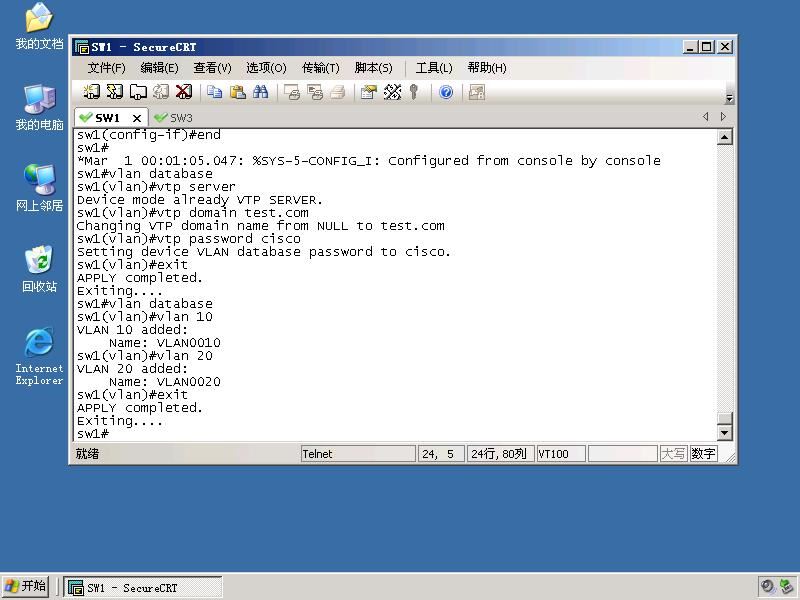The width and height of the screenshot is (800, 600).
Task: Click 'VLAN 10 added:' output line
Action: tap(132, 330)
